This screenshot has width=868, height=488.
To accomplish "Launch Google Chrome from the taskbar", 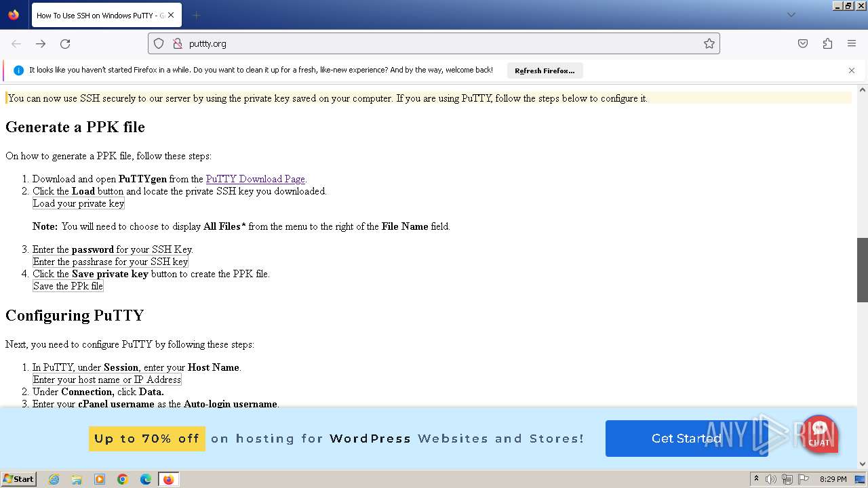I will point(123,479).
